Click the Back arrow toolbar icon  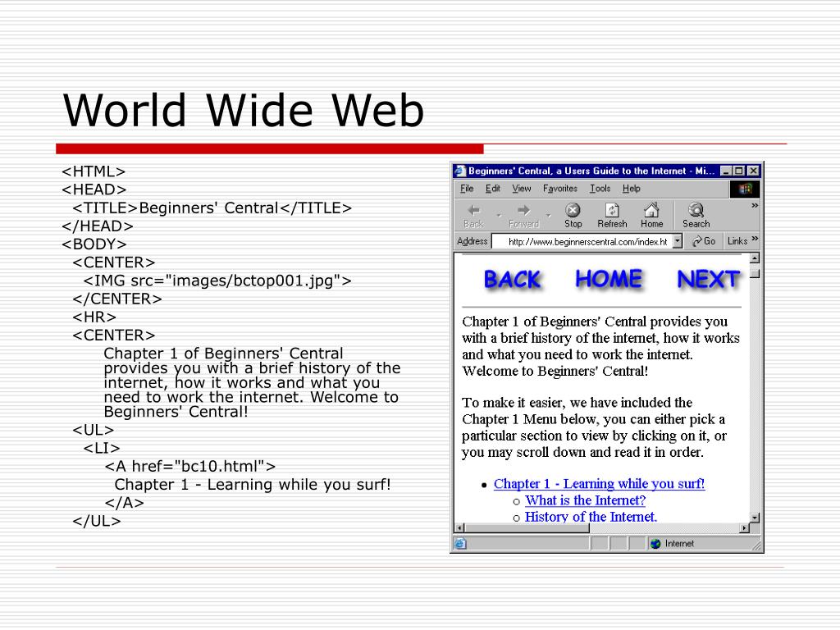click(x=473, y=211)
